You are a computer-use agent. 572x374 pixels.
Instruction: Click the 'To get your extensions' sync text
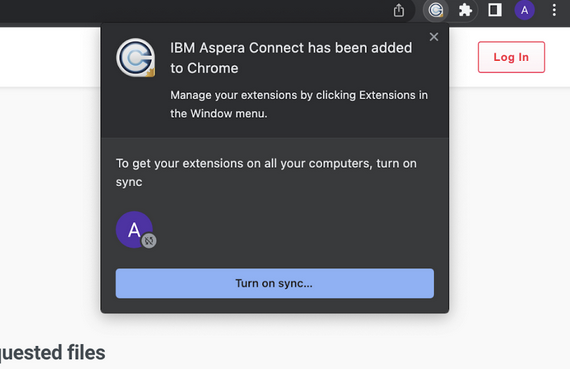click(266, 172)
